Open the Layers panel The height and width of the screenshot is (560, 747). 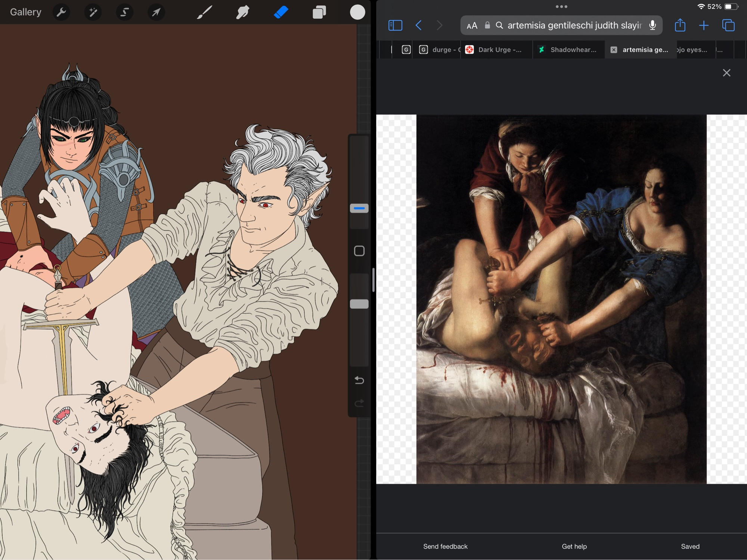tap(319, 12)
